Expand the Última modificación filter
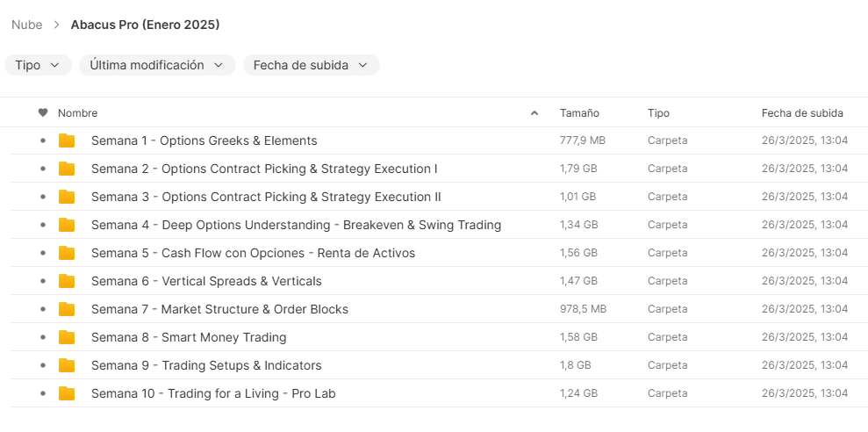This screenshot has width=868, height=432. point(157,65)
